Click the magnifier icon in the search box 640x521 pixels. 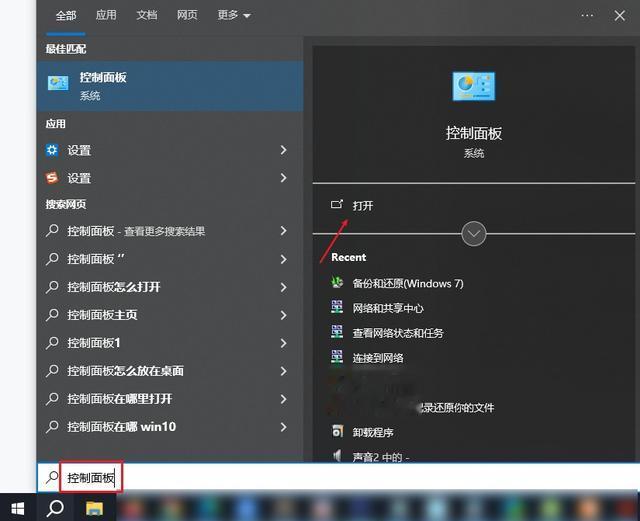coord(51,477)
